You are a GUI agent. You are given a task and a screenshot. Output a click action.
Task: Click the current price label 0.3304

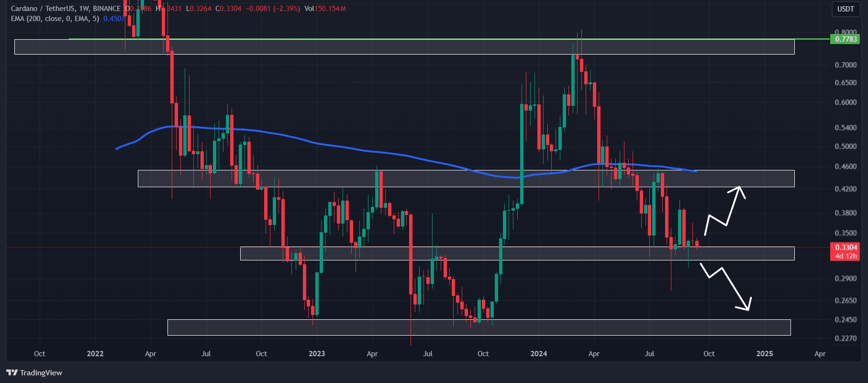pyautogui.click(x=846, y=247)
